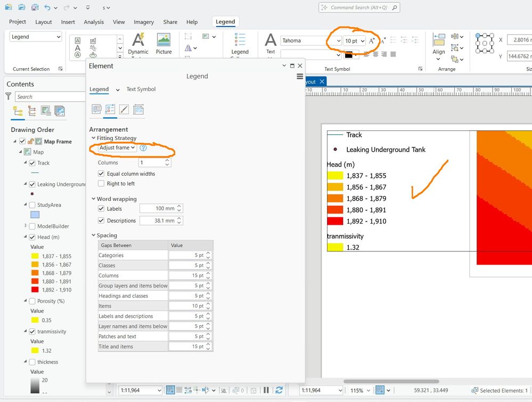Click the Porosity 0.35 yellow swatch

tap(35, 320)
